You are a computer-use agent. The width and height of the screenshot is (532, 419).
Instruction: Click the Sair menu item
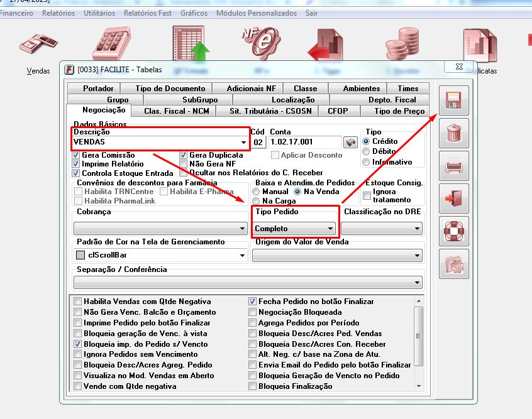pyautogui.click(x=311, y=13)
